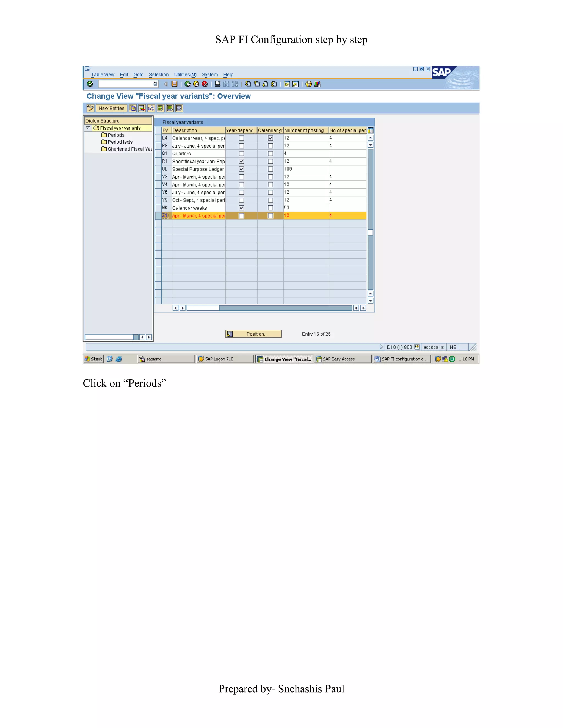Image resolution: width=563 pixels, height=728 pixels.
Task: Click the green Back arrow icon
Action: tap(188, 84)
